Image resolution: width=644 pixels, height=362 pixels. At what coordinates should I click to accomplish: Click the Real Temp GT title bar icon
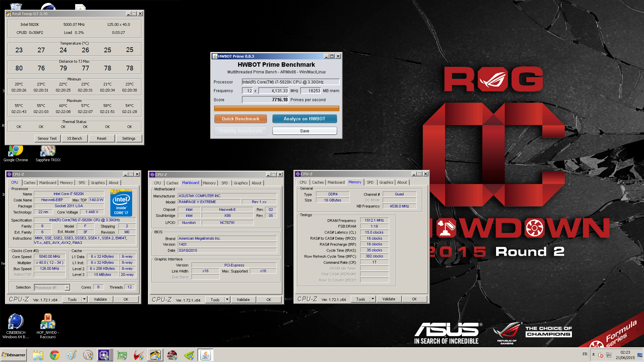click(x=9, y=14)
